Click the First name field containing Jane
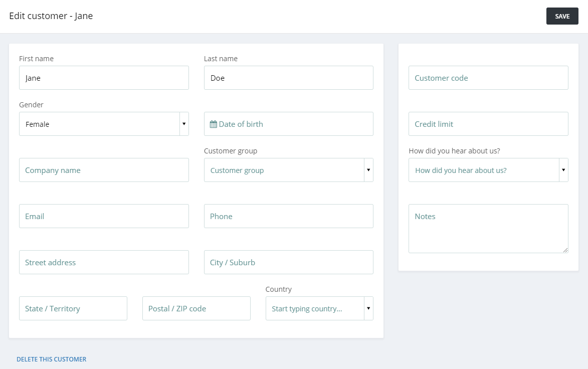The width and height of the screenshot is (588, 369). [104, 78]
